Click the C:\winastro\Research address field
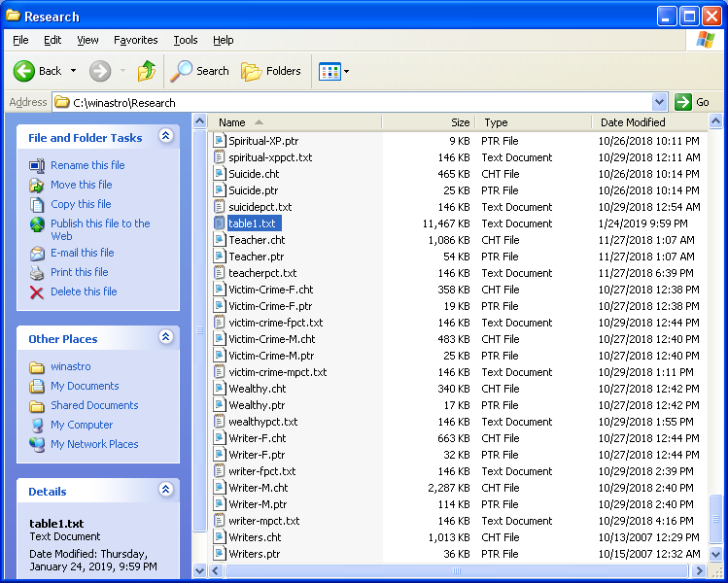Viewport: 728px width, 583px height. [x=353, y=102]
